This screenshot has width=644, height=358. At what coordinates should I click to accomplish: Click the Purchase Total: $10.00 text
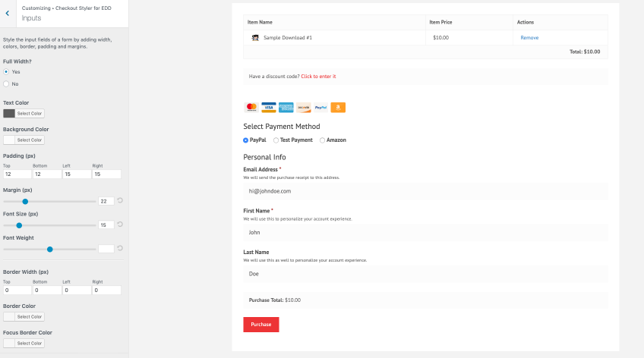coord(274,300)
